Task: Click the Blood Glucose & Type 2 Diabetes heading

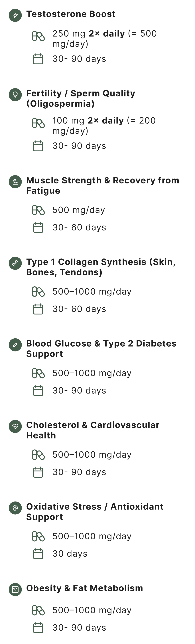Action: click(x=101, y=349)
